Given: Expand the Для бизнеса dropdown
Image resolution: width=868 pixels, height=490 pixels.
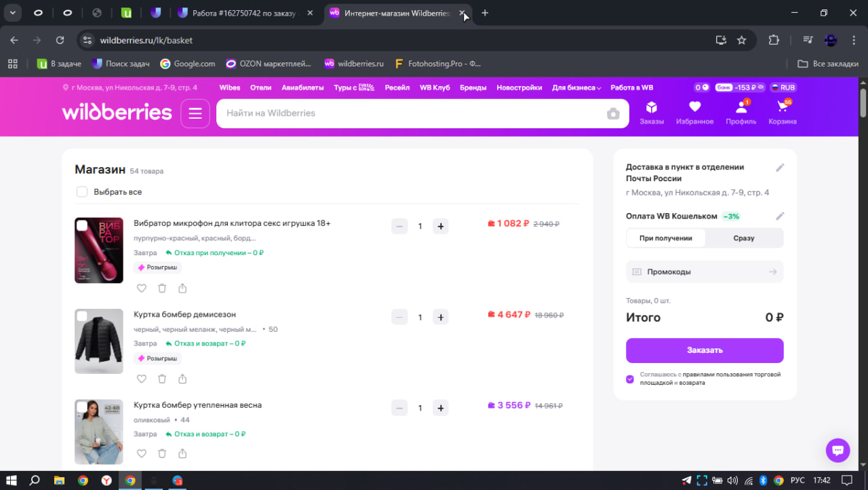Looking at the screenshot, I should 576,88.
